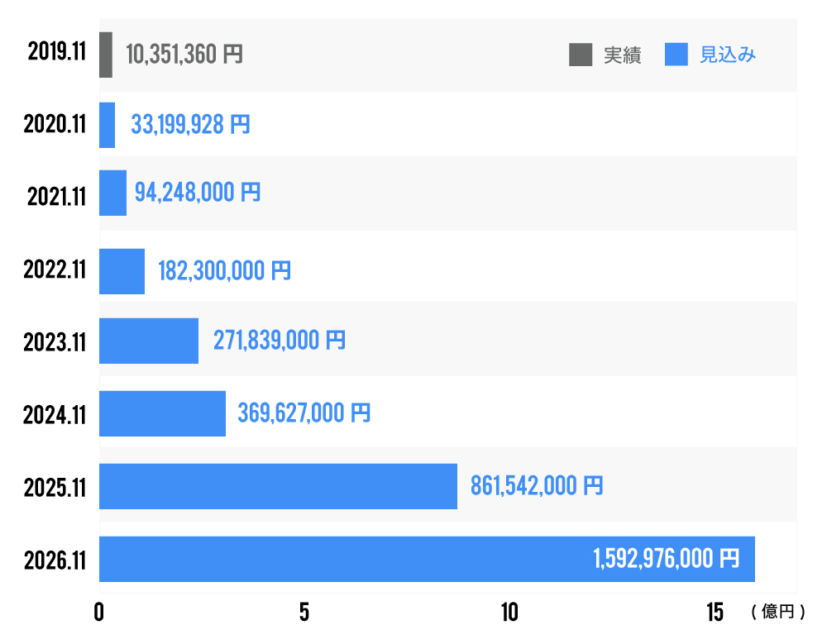Select the 2021.11 axis label
The height and width of the screenshot is (644, 827).
pyautogui.click(x=56, y=197)
